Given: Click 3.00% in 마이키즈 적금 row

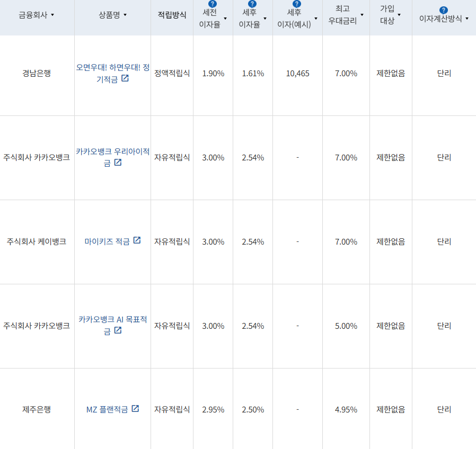Looking at the screenshot, I should (x=213, y=241).
